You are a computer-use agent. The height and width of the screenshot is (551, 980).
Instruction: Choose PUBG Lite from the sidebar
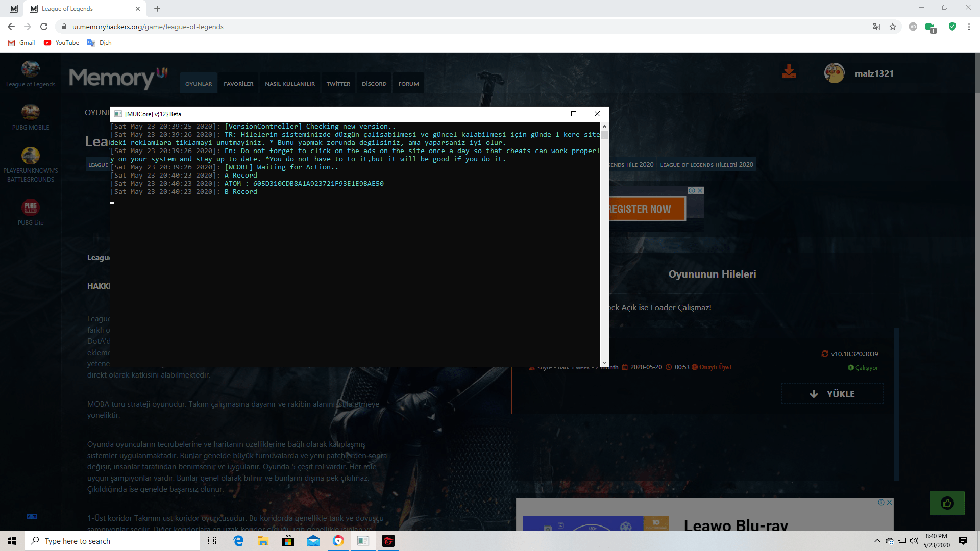(31, 208)
